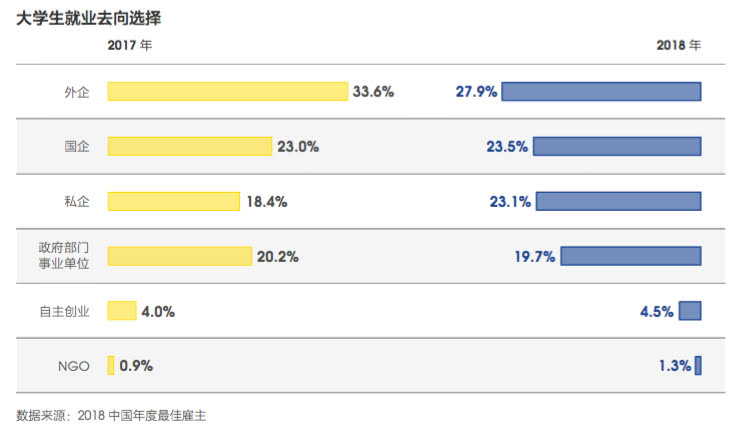This screenshot has width=740, height=435.
Task: Click the 2017 年 column header
Action: 130,45
